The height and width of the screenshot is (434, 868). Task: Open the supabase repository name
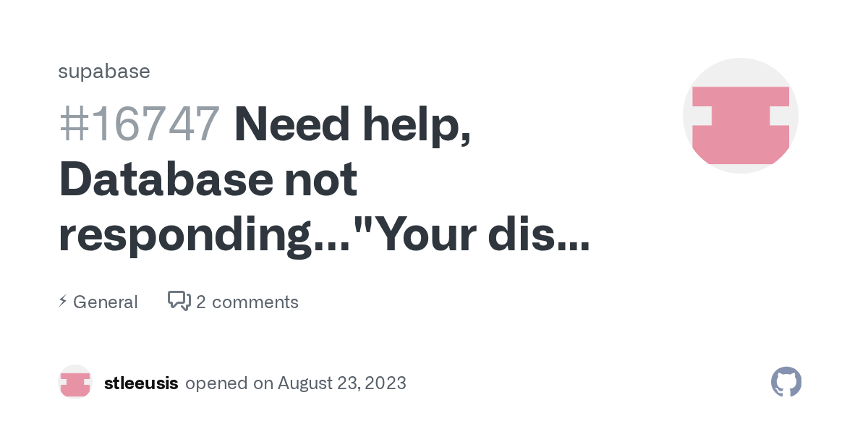pos(104,72)
